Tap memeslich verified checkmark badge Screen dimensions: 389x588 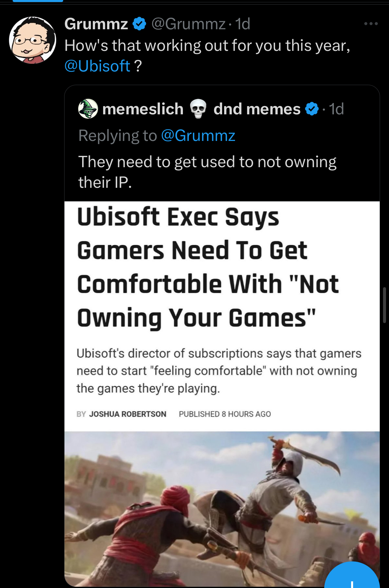(x=312, y=109)
